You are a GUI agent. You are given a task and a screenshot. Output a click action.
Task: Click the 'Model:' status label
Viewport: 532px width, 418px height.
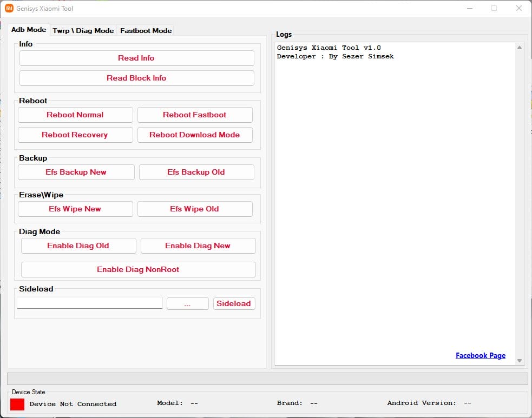click(x=170, y=403)
